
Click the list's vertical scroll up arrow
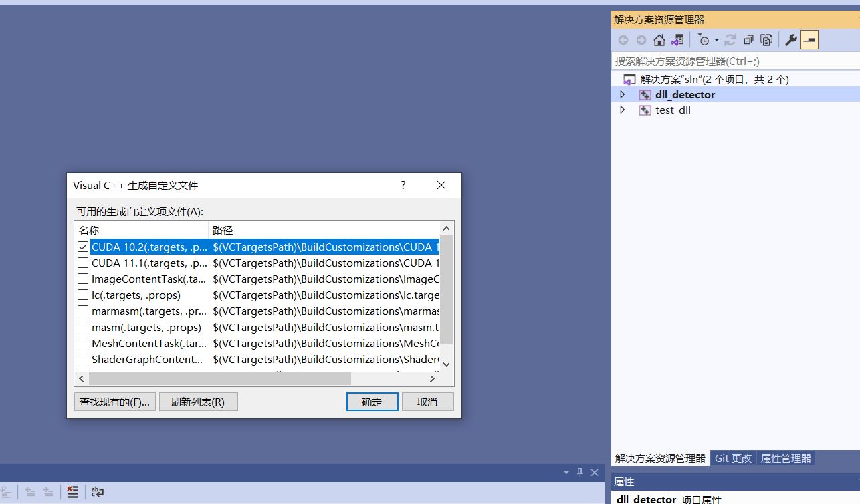(447, 229)
